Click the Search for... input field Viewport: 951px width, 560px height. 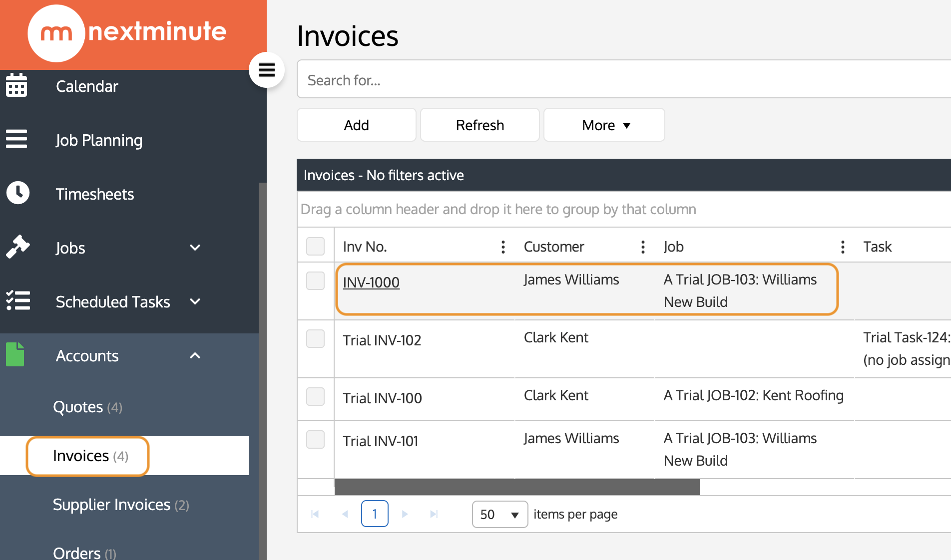pos(624,80)
